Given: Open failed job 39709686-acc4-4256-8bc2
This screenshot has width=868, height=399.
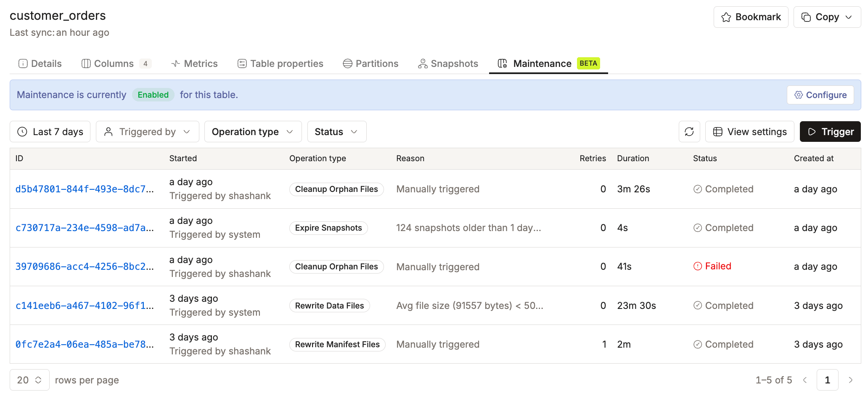Looking at the screenshot, I should coord(85,266).
